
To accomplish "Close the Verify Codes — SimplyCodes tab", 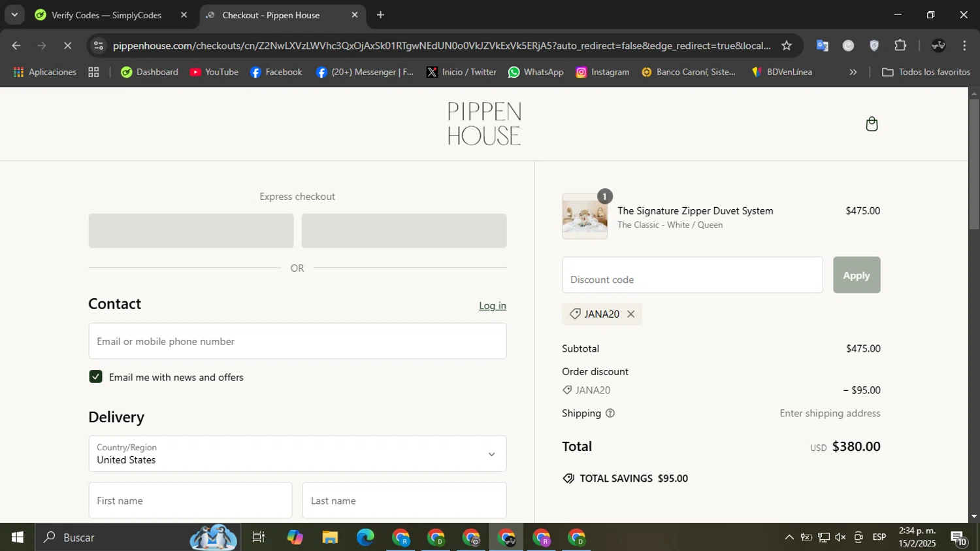I will point(184,15).
